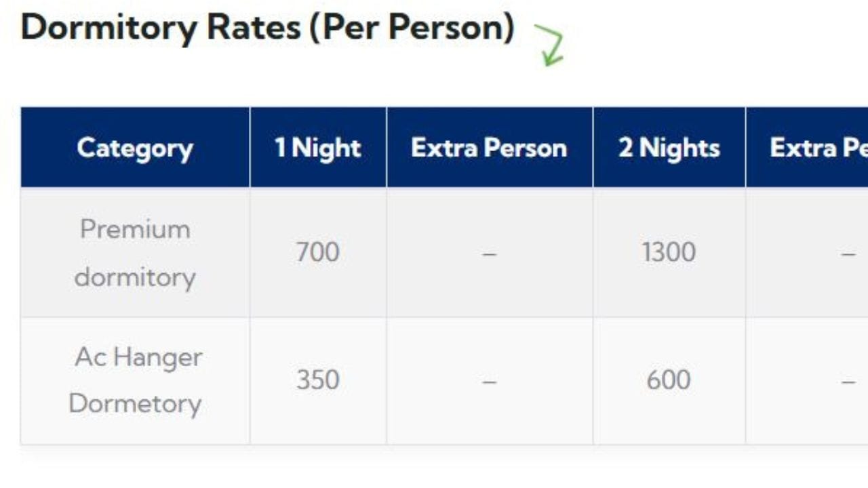Click the word 'Dormitory' in the page heading
The height and width of the screenshot is (488, 868).
pos(108,28)
